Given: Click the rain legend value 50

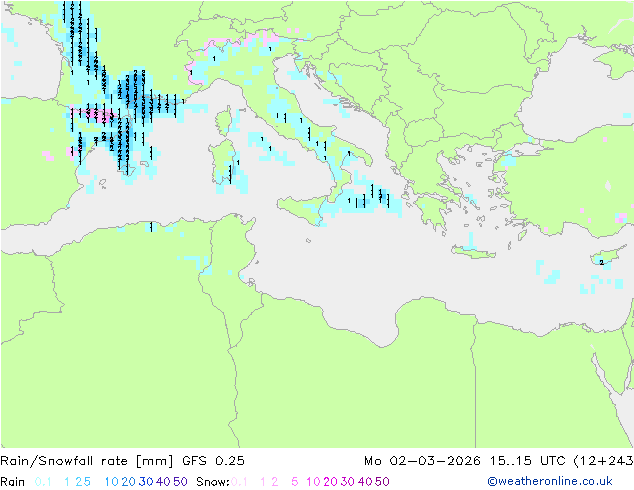Looking at the screenshot, I should pyautogui.click(x=180, y=482).
